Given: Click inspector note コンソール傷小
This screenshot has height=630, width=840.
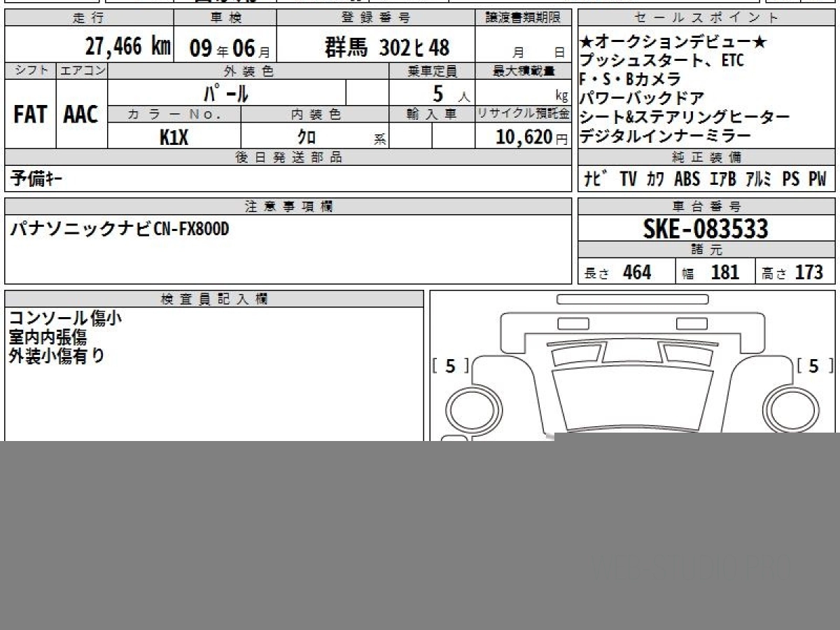Looking at the screenshot, I should [x=65, y=318].
